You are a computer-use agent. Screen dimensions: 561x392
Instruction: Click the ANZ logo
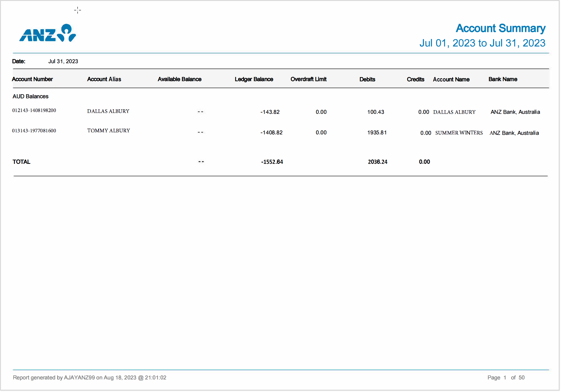point(48,33)
